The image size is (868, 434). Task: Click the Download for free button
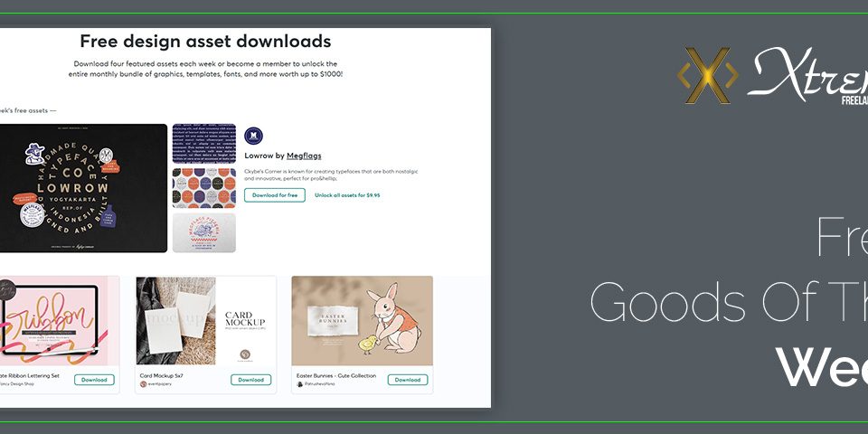[x=275, y=195]
